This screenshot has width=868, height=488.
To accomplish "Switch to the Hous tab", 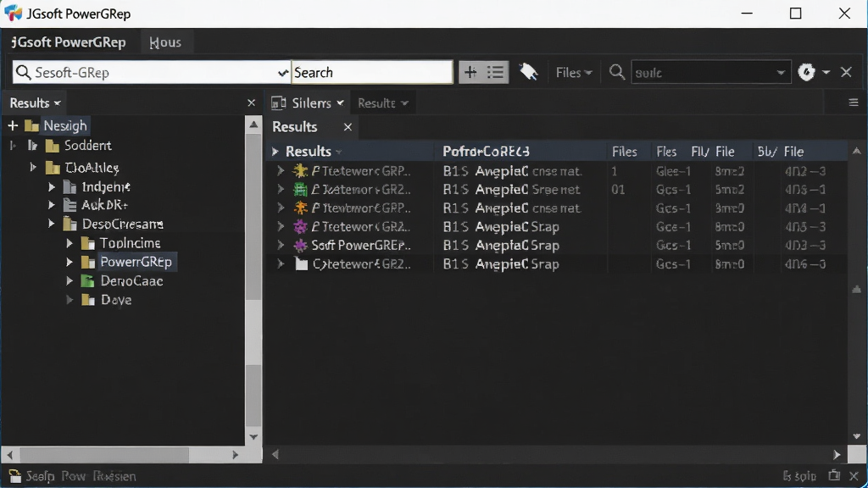I will point(165,42).
